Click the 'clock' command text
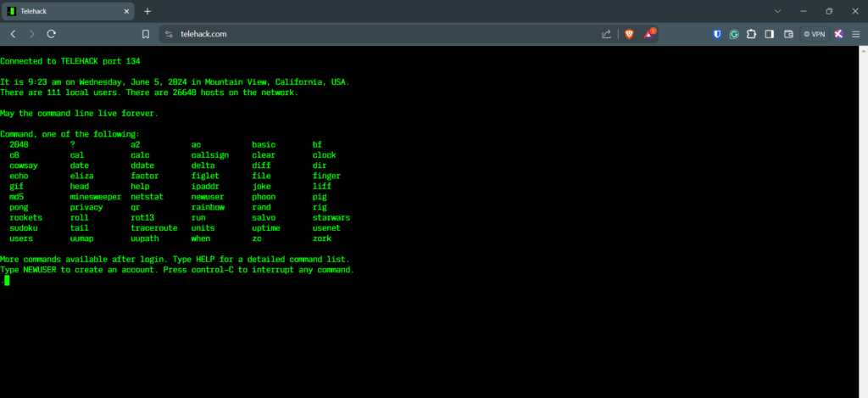The image size is (868, 398). point(324,155)
